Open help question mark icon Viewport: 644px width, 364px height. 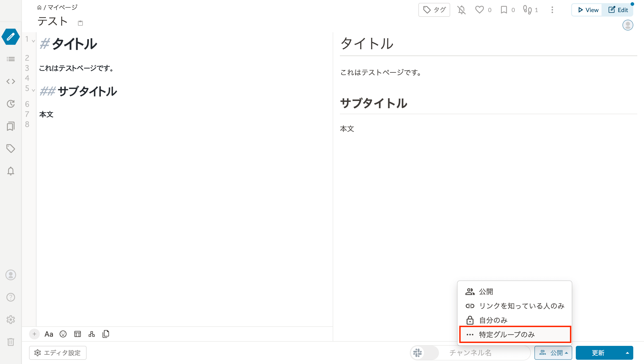11,297
